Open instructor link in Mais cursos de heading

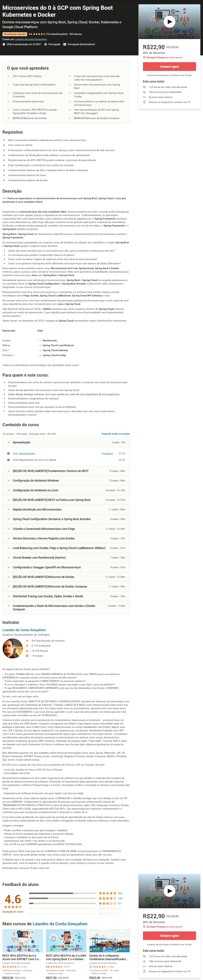[x=60, y=923]
